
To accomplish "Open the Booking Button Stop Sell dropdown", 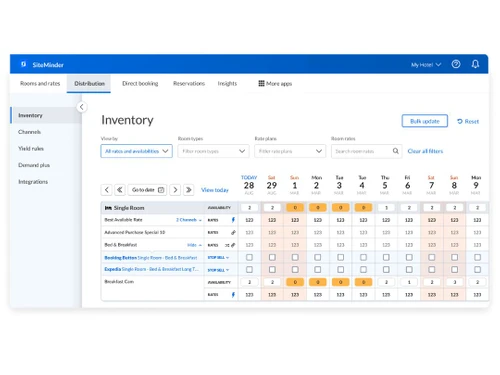I will [218, 258].
